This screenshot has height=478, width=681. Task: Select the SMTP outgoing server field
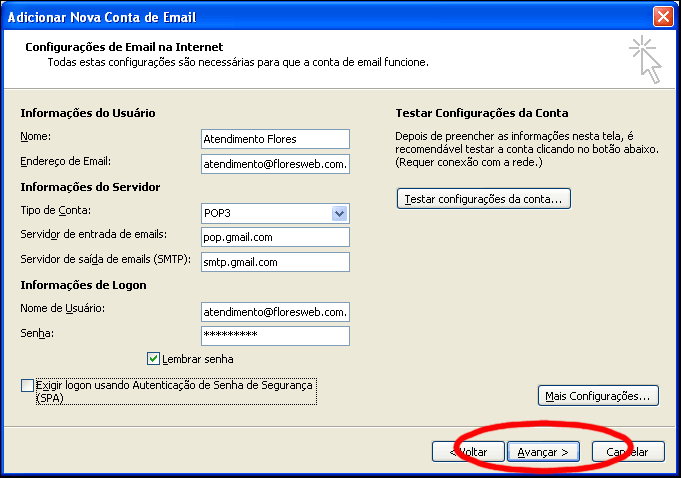pyautogui.click(x=275, y=262)
